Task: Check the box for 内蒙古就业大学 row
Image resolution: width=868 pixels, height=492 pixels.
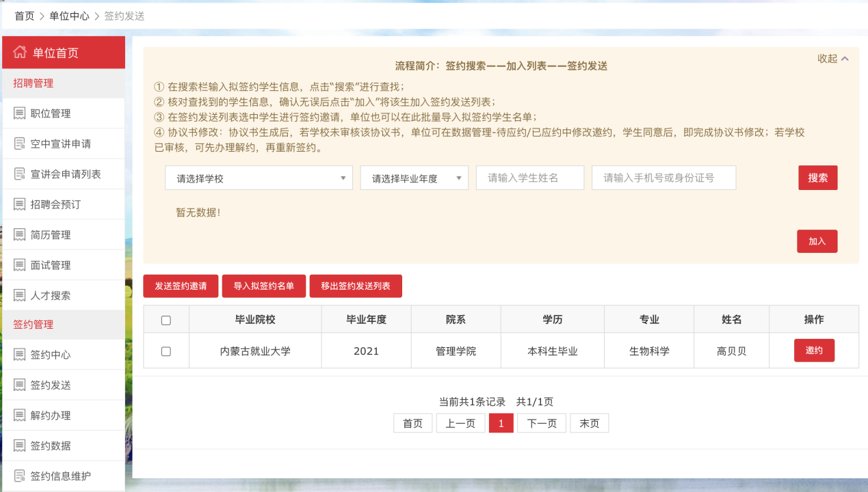Action: [x=166, y=351]
